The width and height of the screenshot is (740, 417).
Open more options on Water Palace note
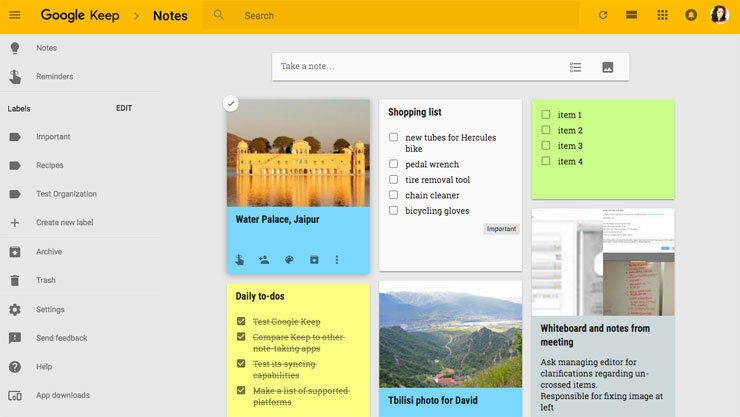(336, 259)
